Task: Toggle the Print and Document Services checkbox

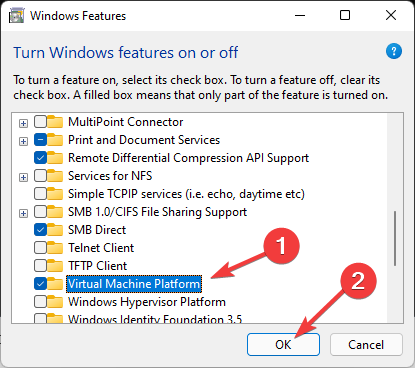Action: 40,140
